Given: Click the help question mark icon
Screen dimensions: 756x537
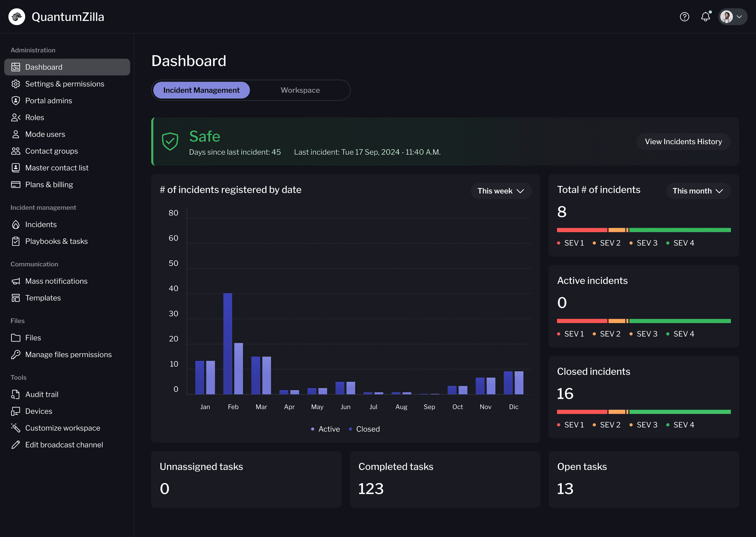Looking at the screenshot, I should (x=684, y=17).
